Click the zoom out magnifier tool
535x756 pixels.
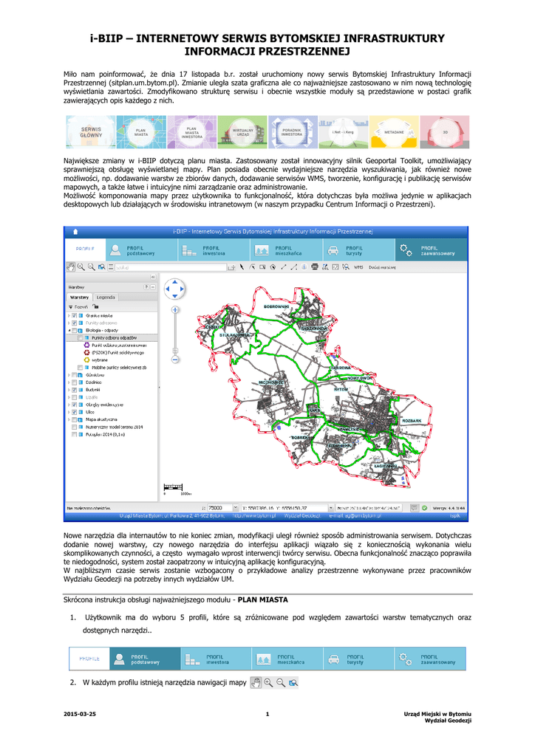(91, 267)
